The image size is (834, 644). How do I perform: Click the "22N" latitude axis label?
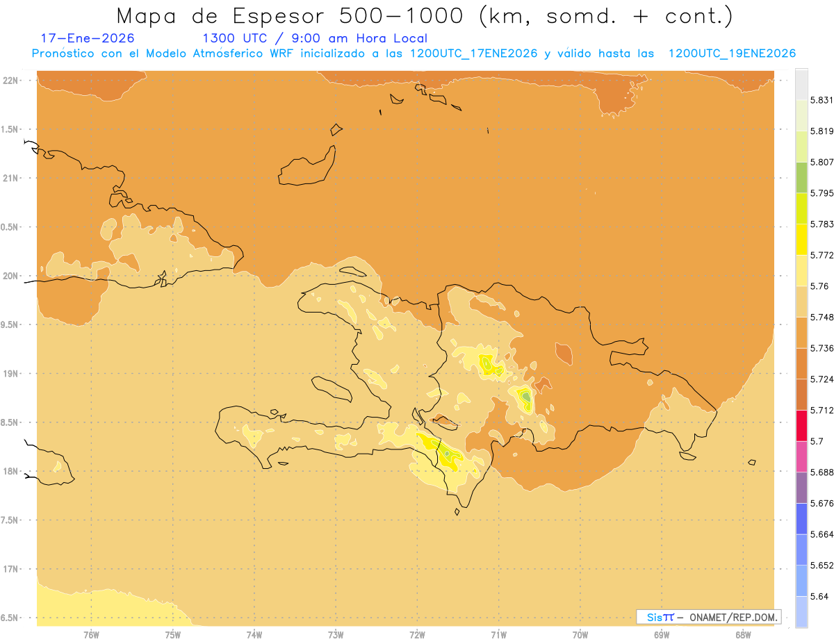tap(10, 80)
